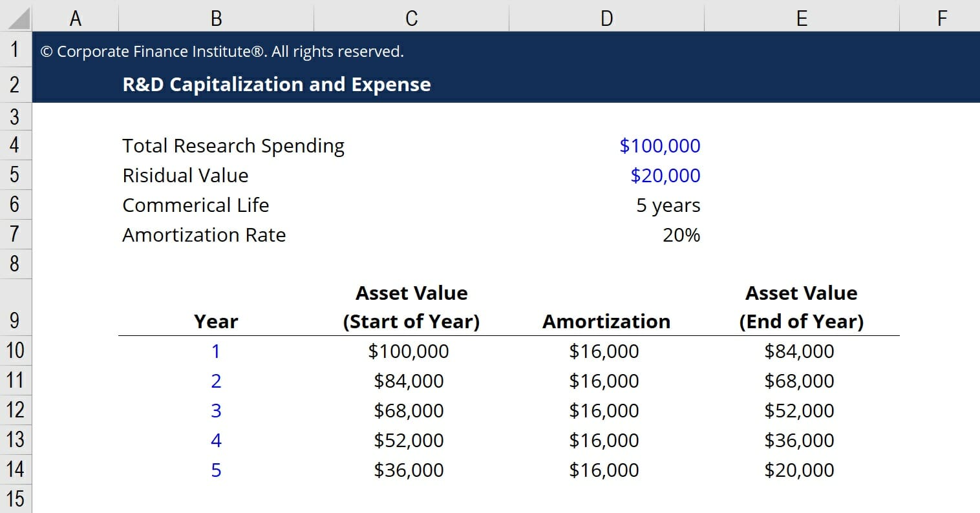Select column E header

point(802,17)
